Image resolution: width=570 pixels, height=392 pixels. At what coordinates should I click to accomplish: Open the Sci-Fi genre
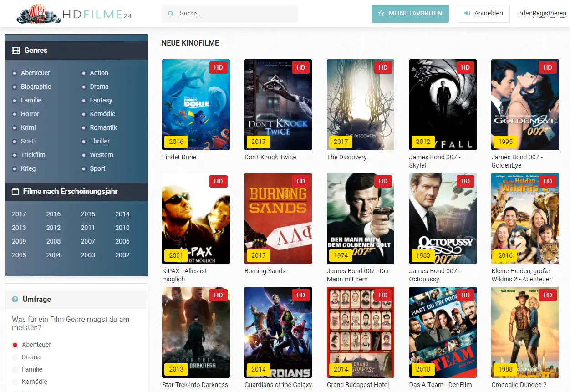[29, 141]
